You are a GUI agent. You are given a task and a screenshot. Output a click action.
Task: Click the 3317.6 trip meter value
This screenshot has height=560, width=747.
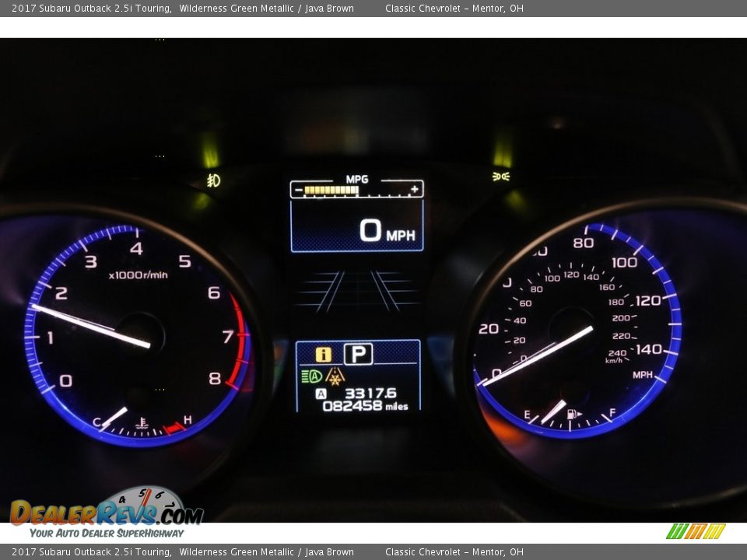point(370,394)
